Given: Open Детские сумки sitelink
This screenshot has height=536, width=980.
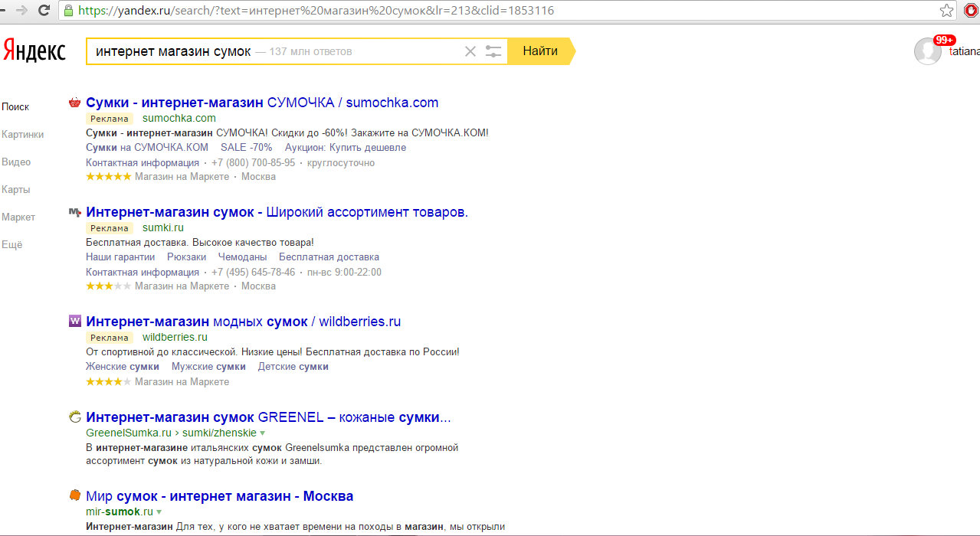Looking at the screenshot, I should click(293, 367).
